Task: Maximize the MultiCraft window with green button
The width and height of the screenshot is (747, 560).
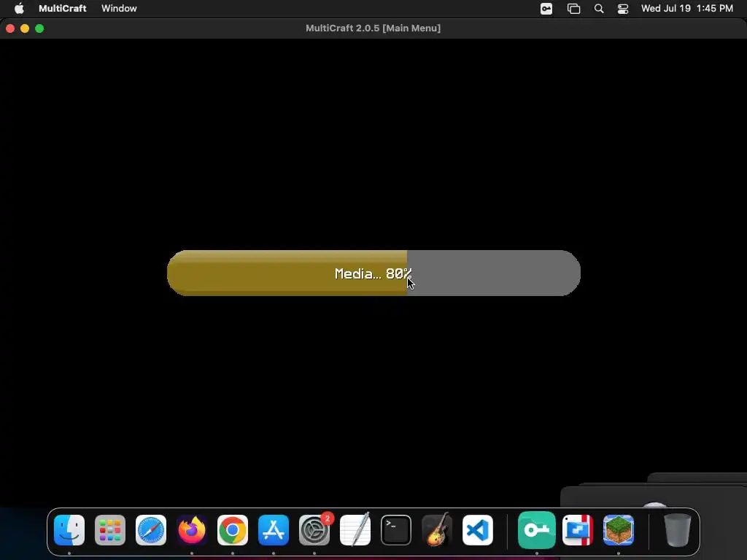Action: (39, 28)
